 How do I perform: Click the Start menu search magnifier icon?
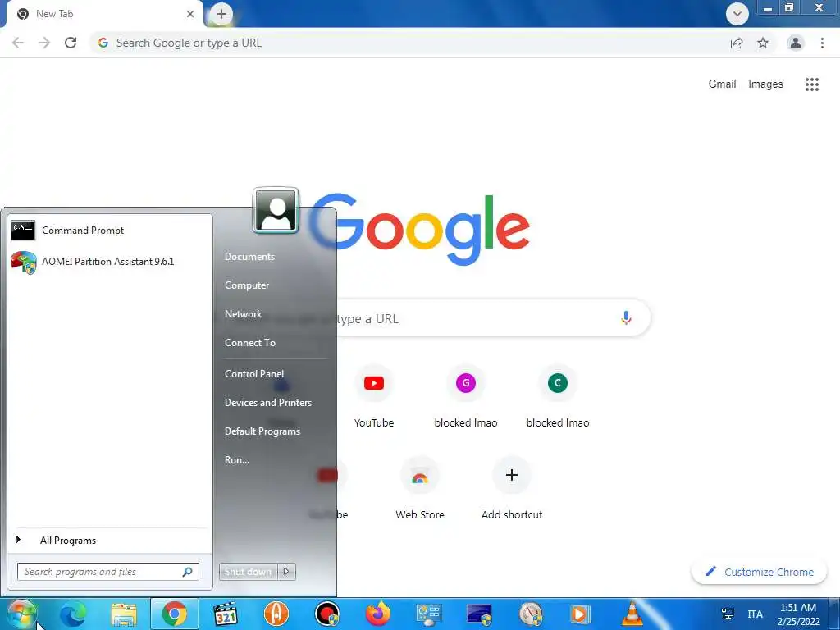(x=188, y=572)
